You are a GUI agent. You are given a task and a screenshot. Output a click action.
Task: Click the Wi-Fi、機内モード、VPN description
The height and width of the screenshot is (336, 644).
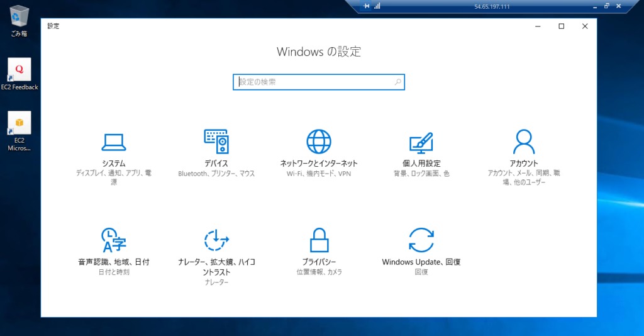click(x=319, y=174)
